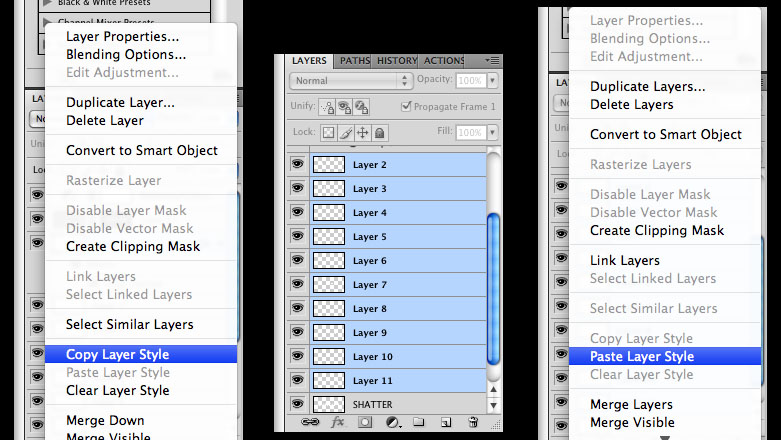781x440 pixels.
Task: Hide Layer 11 with its eye icon
Action: click(x=298, y=380)
